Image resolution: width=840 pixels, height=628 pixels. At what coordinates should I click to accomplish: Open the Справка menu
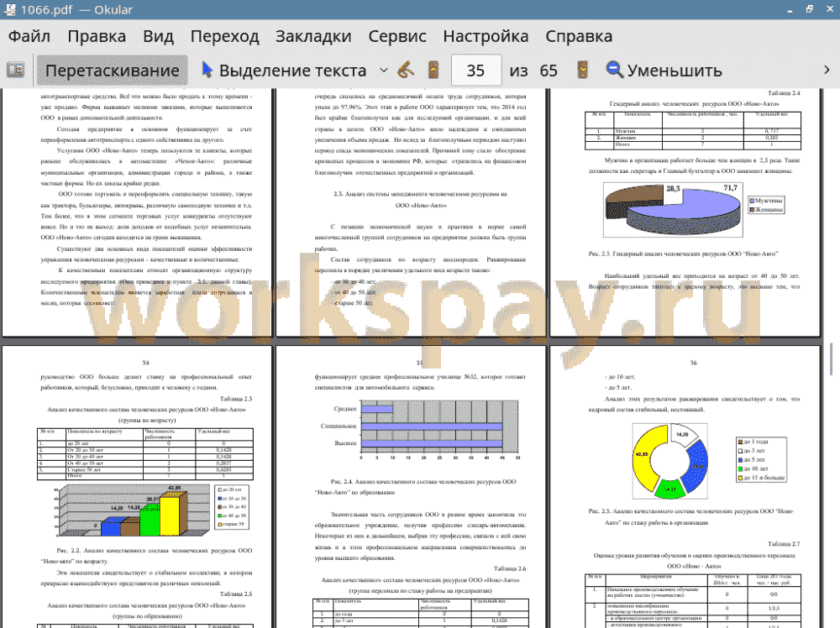(x=579, y=36)
